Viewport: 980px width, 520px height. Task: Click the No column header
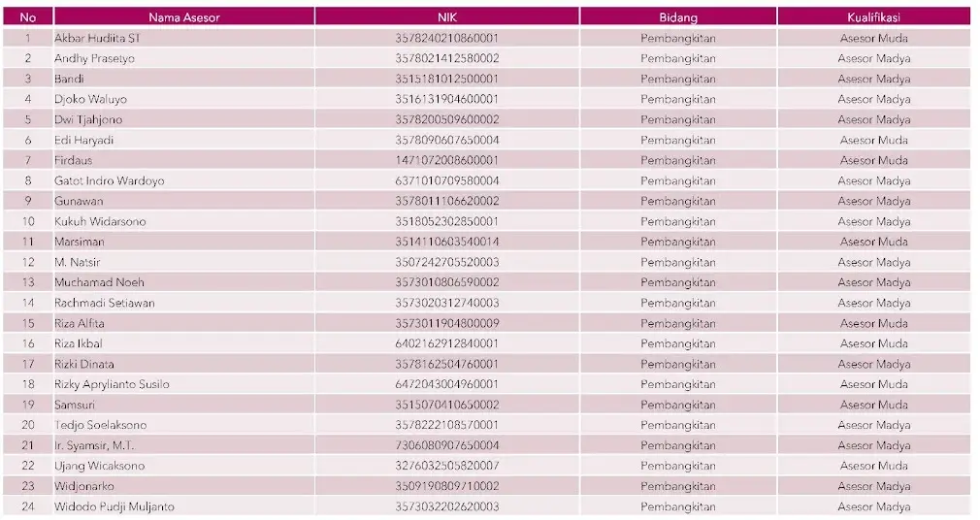point(28,16)
